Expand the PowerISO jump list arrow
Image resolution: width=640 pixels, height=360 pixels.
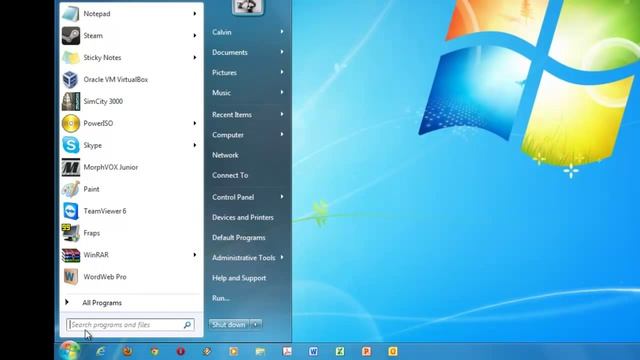[x=195, y=123]
